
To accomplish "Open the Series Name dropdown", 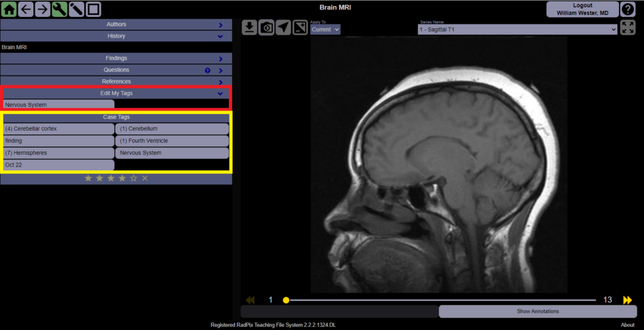I will (518, 29).
